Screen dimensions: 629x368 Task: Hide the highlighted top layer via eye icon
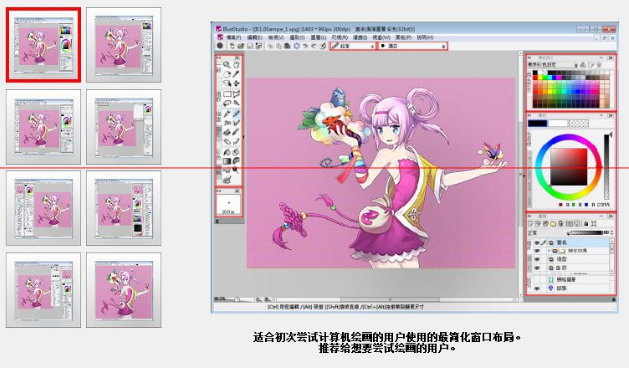(x=537, y=242)
